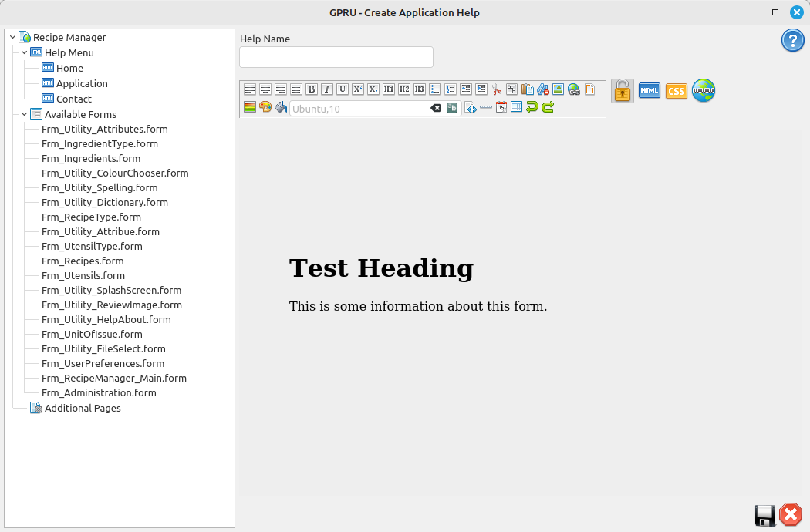Click the green undo arrow
Viewport: 810px width, 532px height.
532,107
